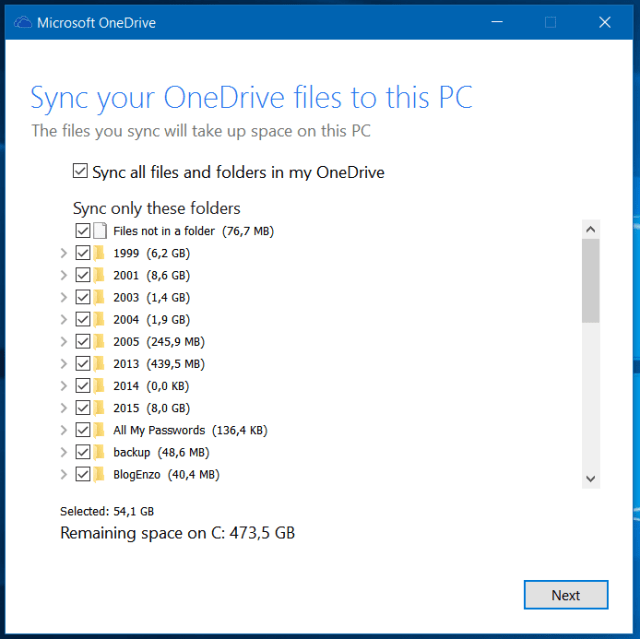
Task: Expand the 2004 folder tree
Action: click(64, 319)
